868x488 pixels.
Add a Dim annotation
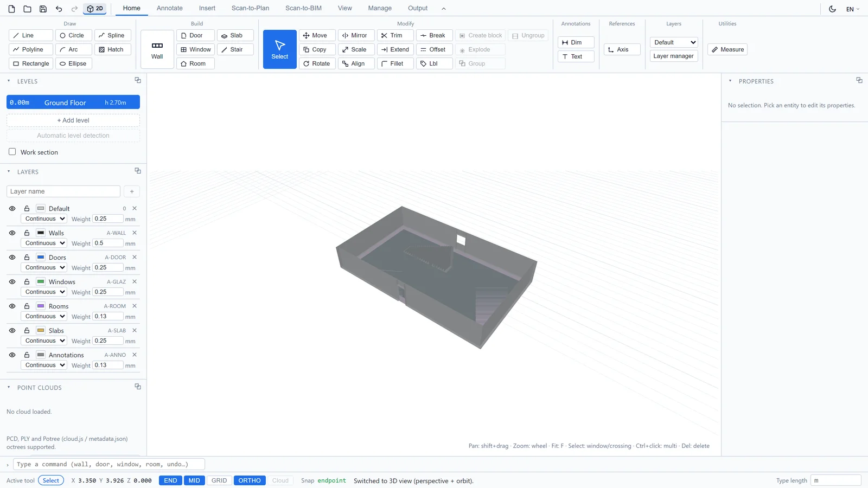coord(576,42)
